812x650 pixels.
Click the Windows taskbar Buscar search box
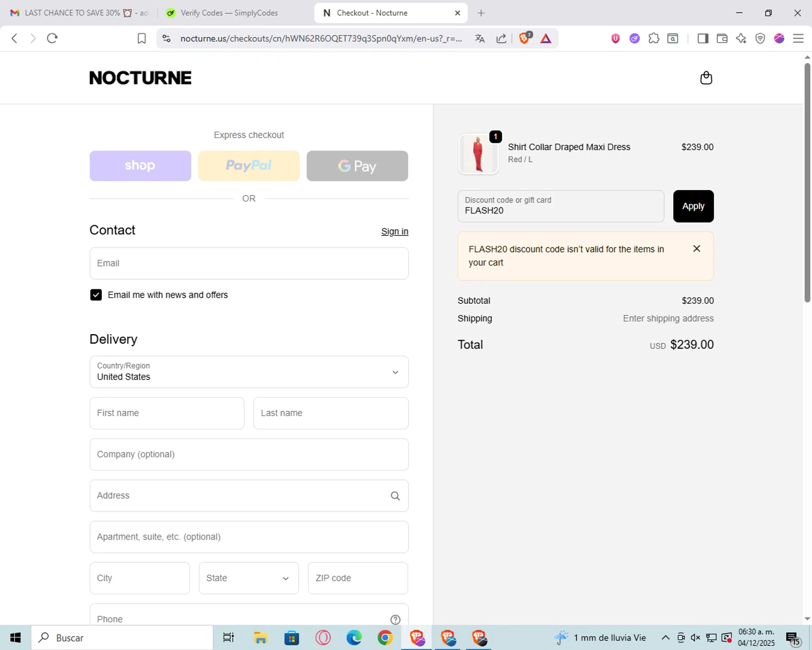122,638
